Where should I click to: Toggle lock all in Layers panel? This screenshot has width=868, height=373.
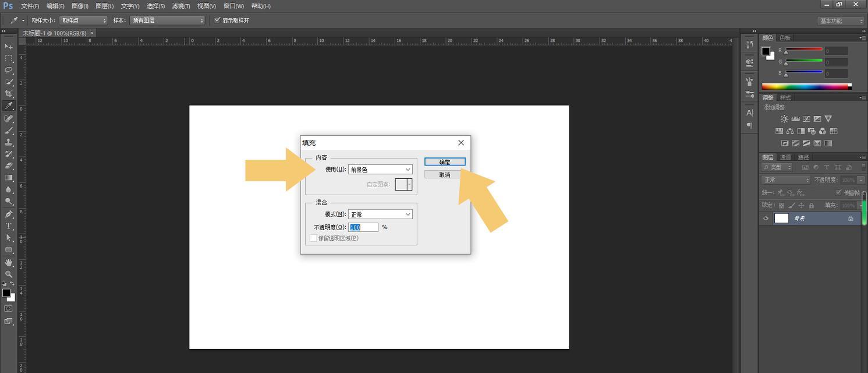coord(811,205)
